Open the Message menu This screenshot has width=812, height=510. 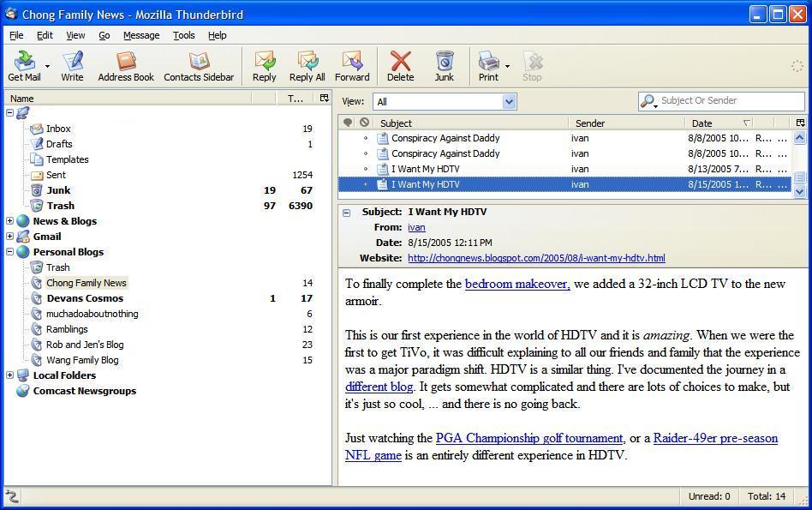(x=141, y=35)
